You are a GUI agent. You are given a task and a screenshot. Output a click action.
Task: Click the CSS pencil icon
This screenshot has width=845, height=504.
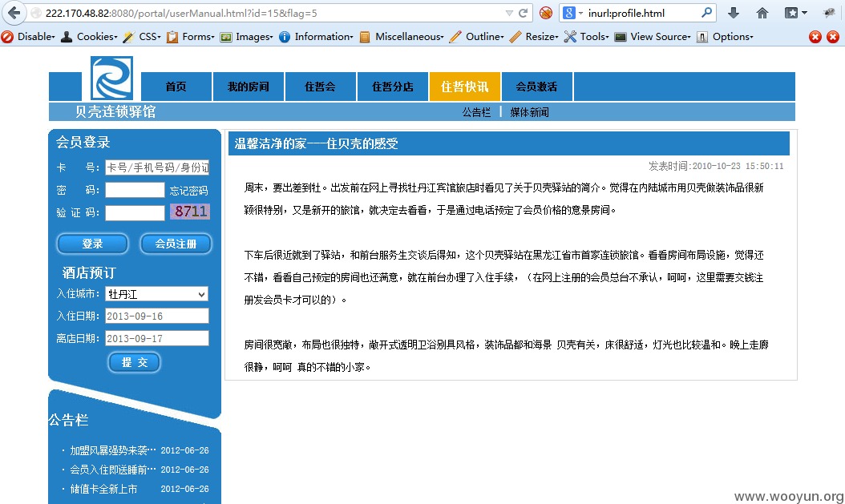129,37
